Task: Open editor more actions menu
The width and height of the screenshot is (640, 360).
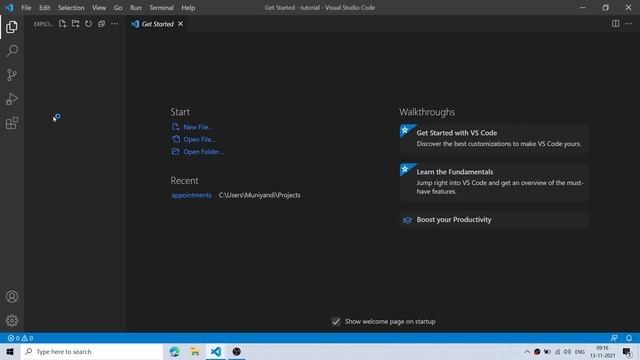Action: pyautogui.click(x=629, y=24)
